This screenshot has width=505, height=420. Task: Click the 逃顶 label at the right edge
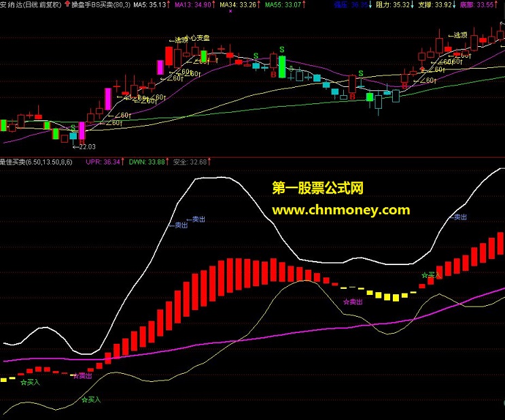point(458,35)
